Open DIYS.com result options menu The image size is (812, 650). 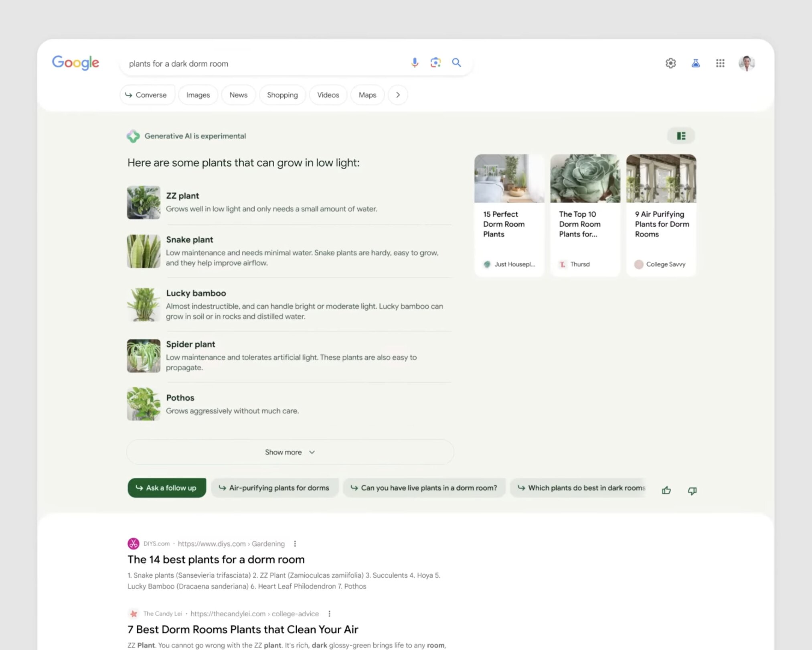pyautogui.click(x=295, y=544)
